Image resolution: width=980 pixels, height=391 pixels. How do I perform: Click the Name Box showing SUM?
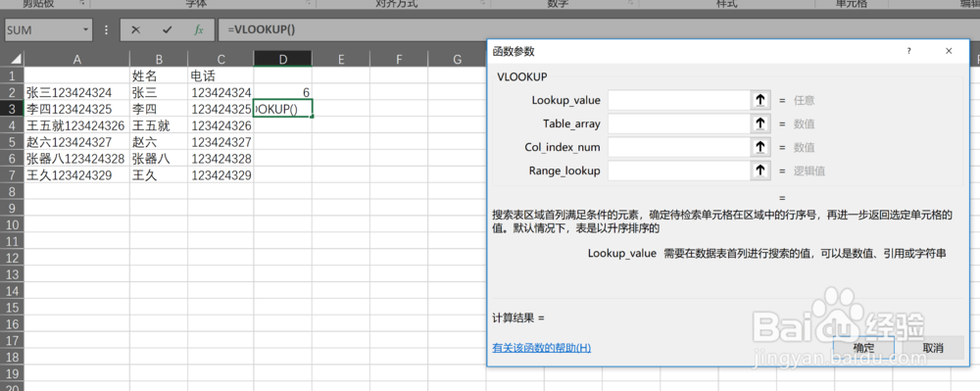pyautogui.click(x=42, y=30)
